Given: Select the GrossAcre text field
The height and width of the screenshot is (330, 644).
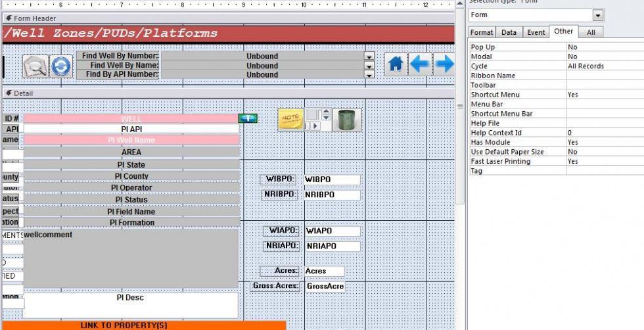Looking at the screenshot, I should (x=325, y=287).
